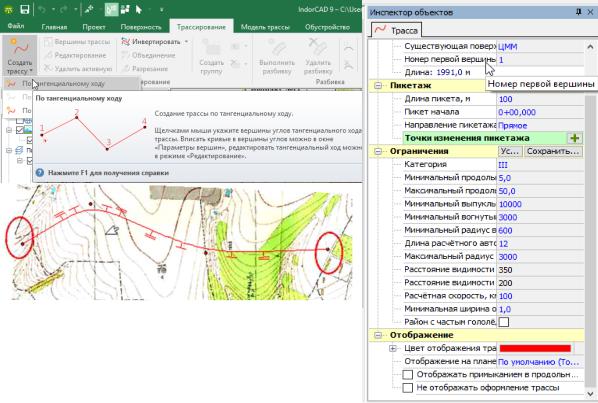Pin the Инспектор объектов panel

(579, 12)
